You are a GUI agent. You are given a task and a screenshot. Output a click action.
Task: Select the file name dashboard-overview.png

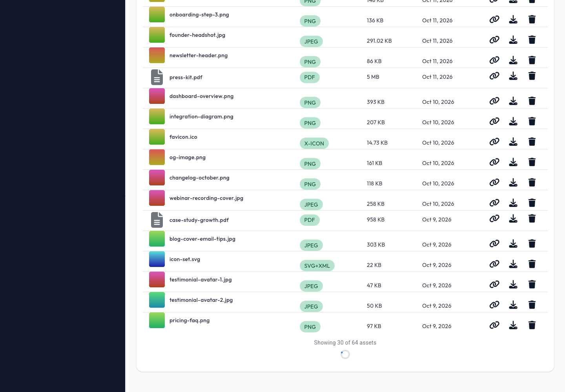201,96
